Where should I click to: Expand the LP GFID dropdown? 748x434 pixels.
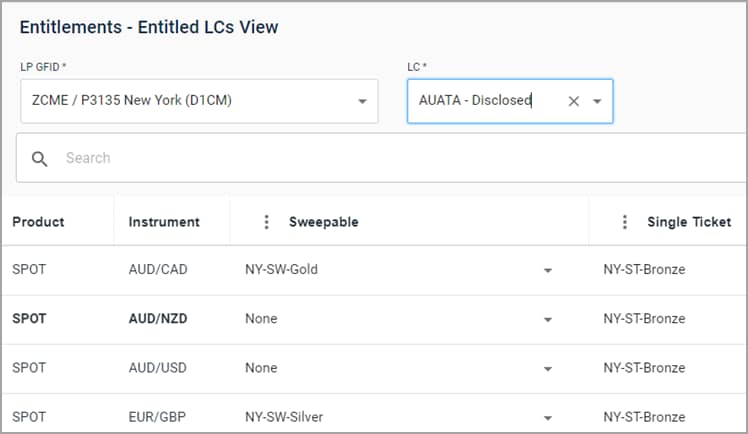click(x=362, y=101)
